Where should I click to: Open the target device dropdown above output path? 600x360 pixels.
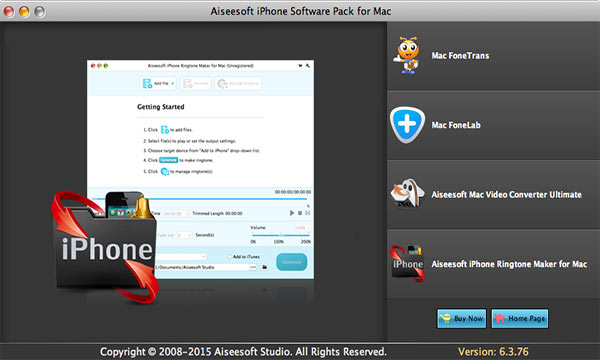click(181, 257)
